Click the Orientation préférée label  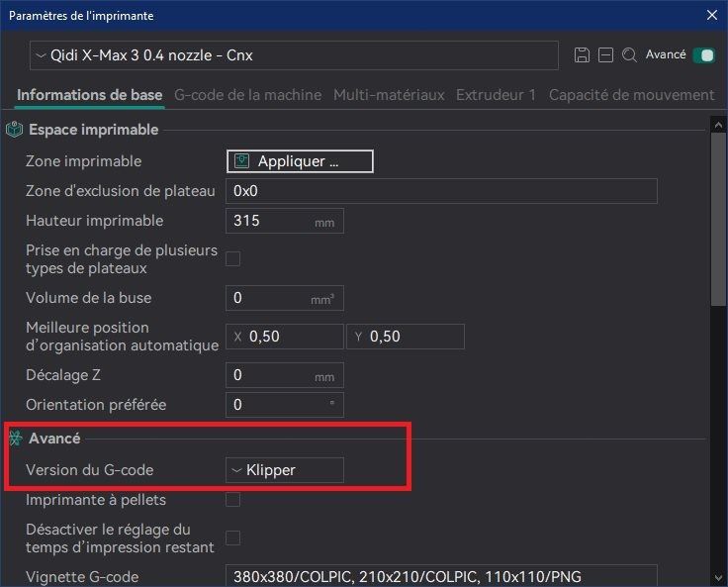(x=96, y=405)
